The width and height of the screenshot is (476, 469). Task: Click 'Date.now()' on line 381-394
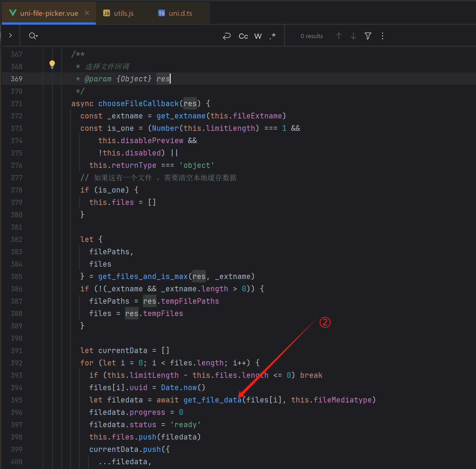[183, 388]
